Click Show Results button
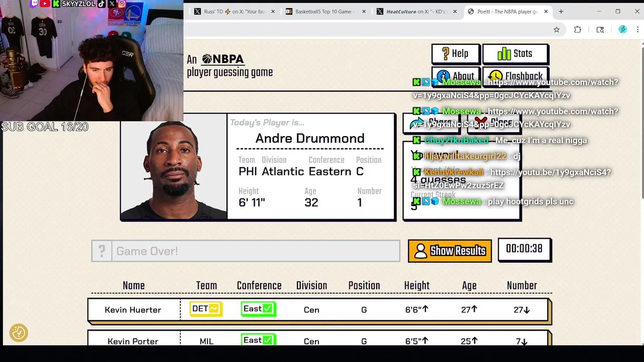Screen dimensions: 644x362 450,250
